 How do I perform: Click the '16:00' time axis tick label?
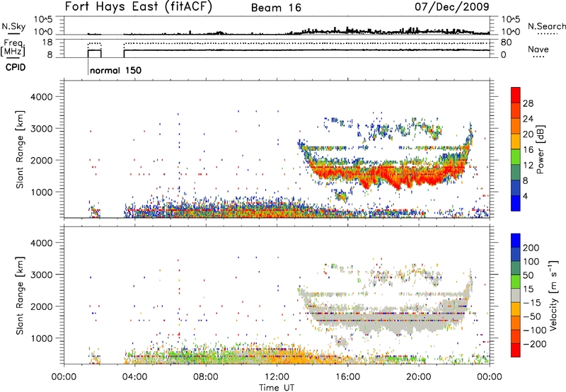pyautogui.click(x=347, y=377)
